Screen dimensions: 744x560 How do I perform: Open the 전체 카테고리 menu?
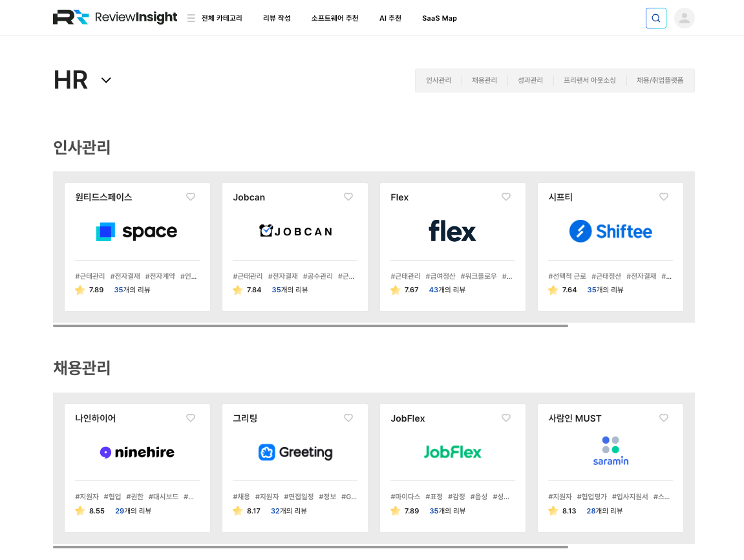pyautogui.click(x=222, y=18)
